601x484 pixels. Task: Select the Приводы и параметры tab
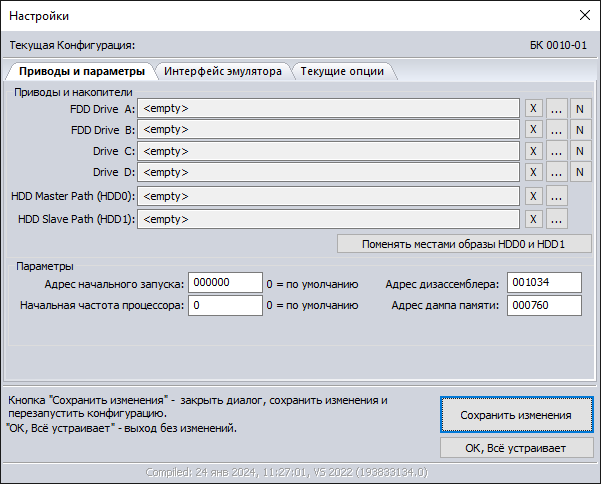82,72
